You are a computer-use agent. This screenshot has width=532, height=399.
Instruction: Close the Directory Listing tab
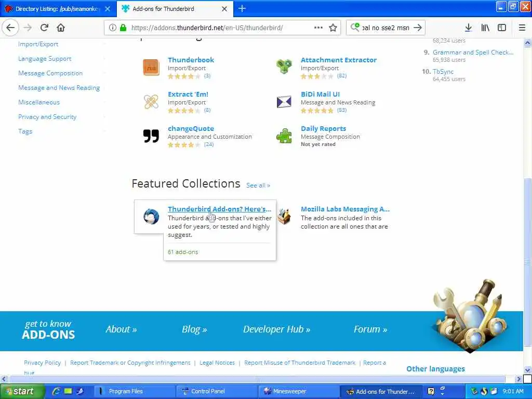pos(108,9)
